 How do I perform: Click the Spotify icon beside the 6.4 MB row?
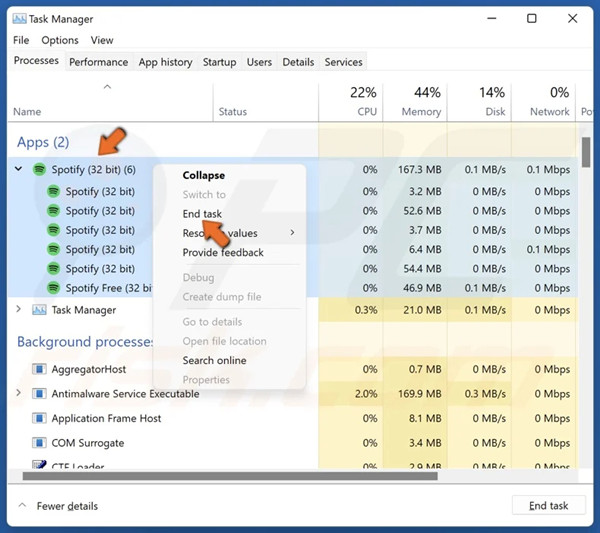pos(54,249)
